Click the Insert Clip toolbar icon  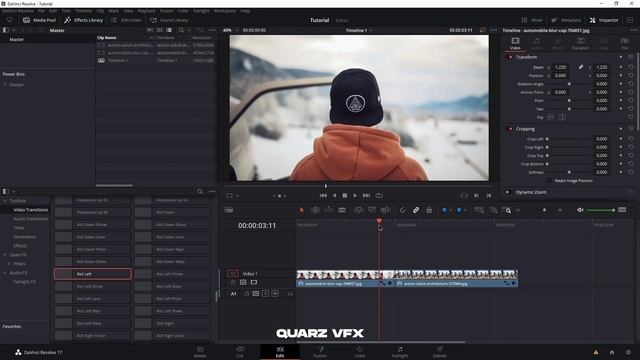pos(359,210)
